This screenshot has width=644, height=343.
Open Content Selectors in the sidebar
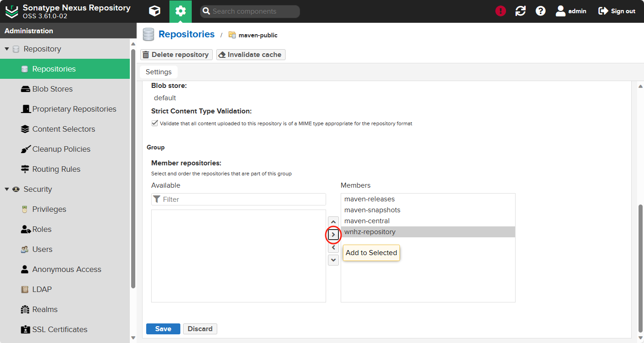[x=65, y=129]
